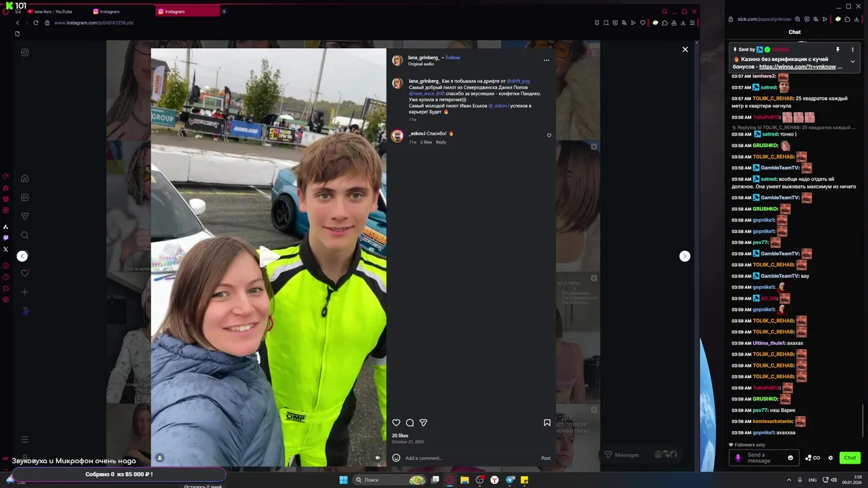Open Instagram Notifications heart in sidebar
The height and width of the screenshot is (488, 868).
click(25, 273)
